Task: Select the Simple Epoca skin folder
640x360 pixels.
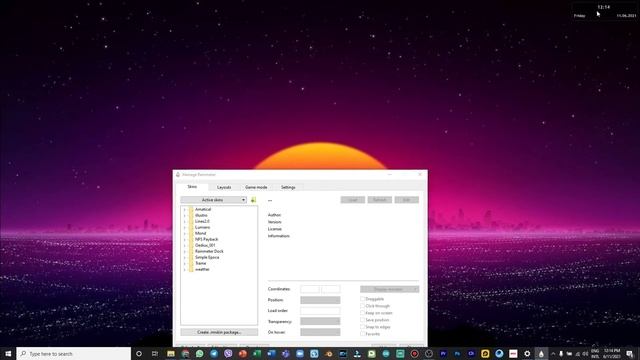Action: (207, 258)
